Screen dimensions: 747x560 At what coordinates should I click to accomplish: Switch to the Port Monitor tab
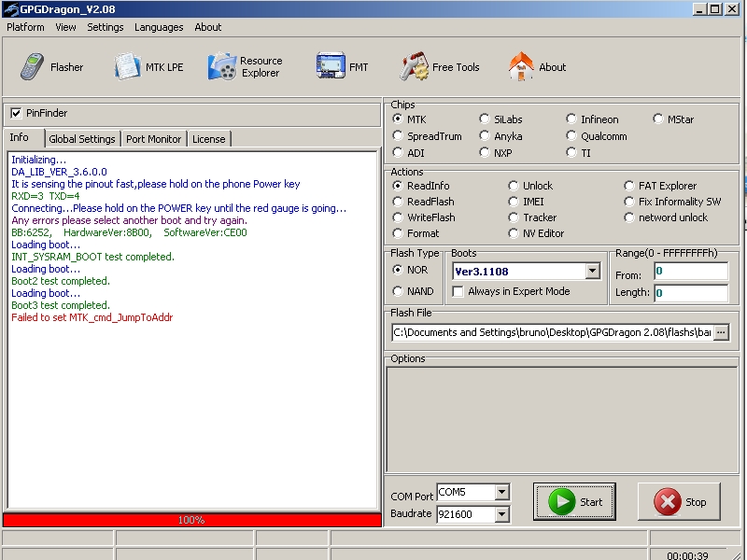click(x=153, y=139)
